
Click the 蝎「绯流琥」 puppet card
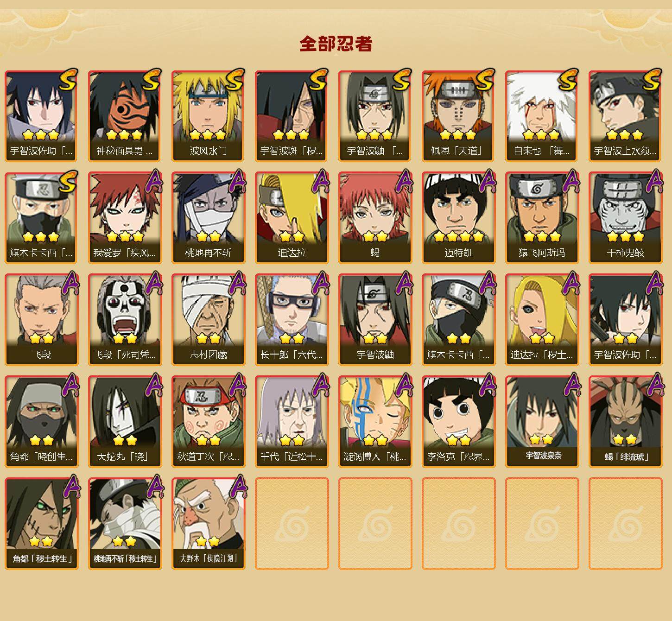tap(625, 422)
